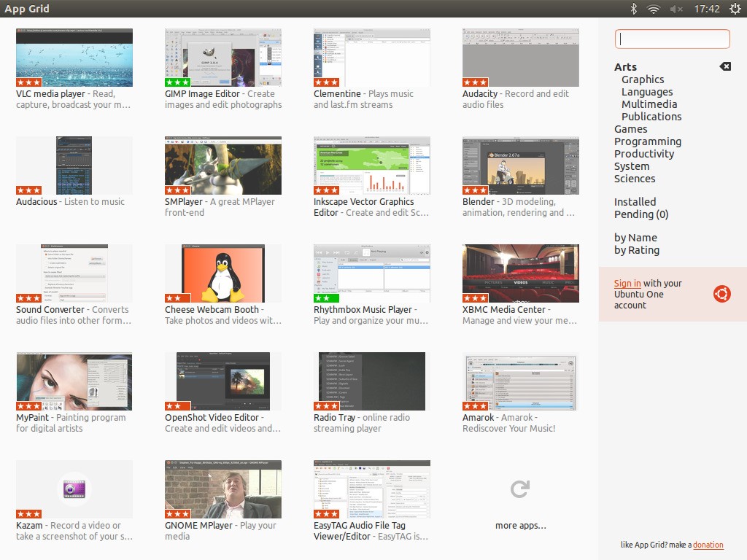Select the Graphics subcategory
The width and height of the screenshot is (747, 560).
643,79
